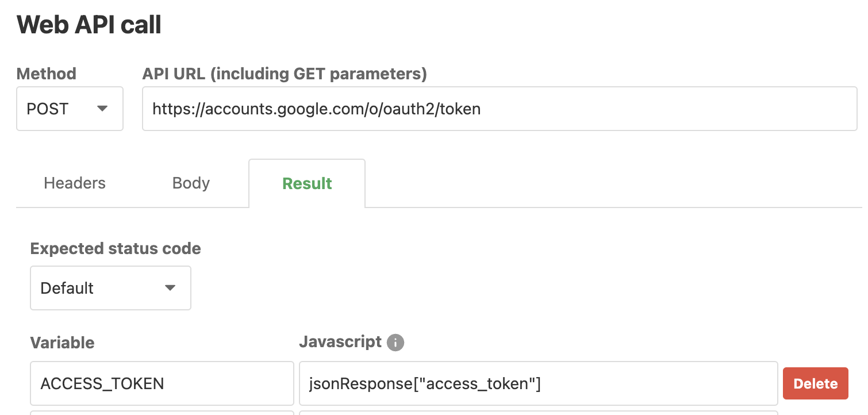Click the Delete button
868x415 pixels.
[815, 383]
